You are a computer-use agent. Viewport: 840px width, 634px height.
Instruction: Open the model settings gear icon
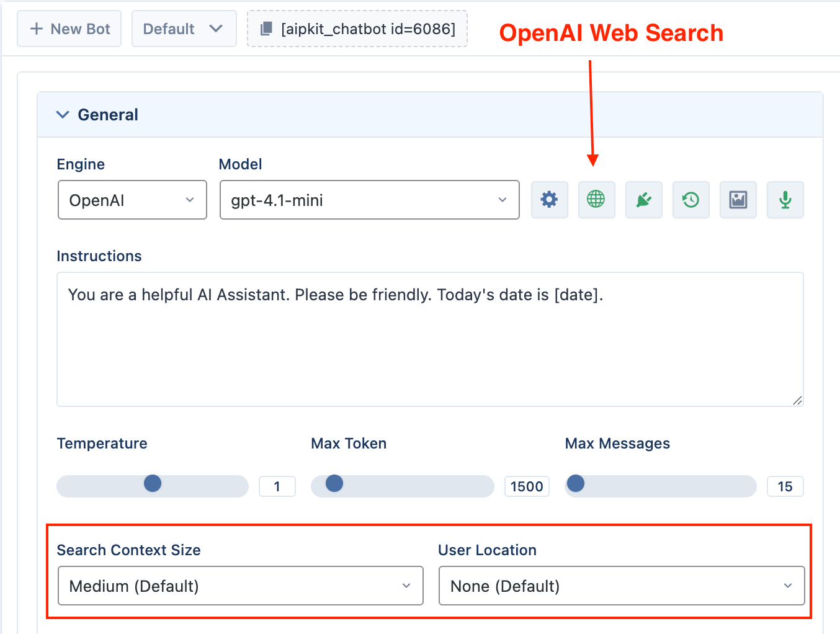(550, 200)
